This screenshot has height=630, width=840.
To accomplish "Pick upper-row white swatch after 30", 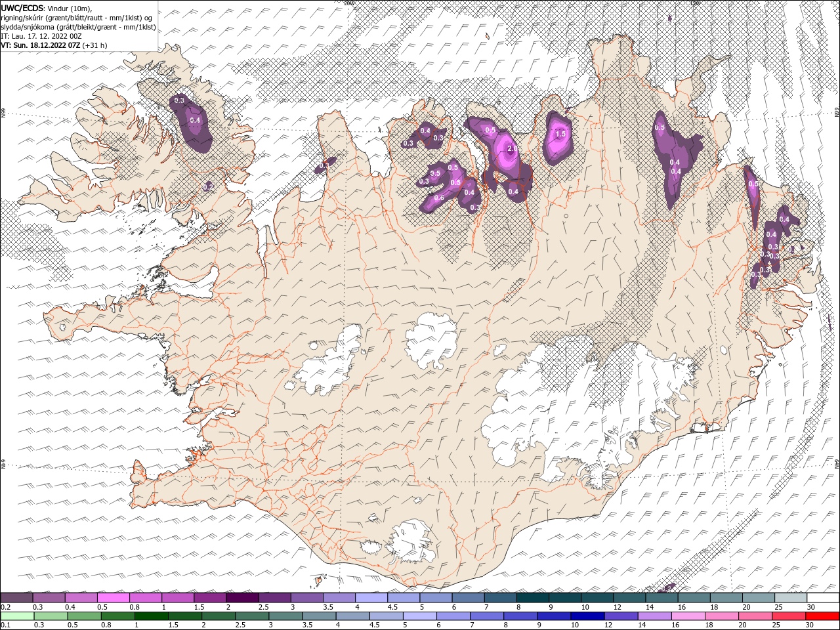I will click(823, 598).
